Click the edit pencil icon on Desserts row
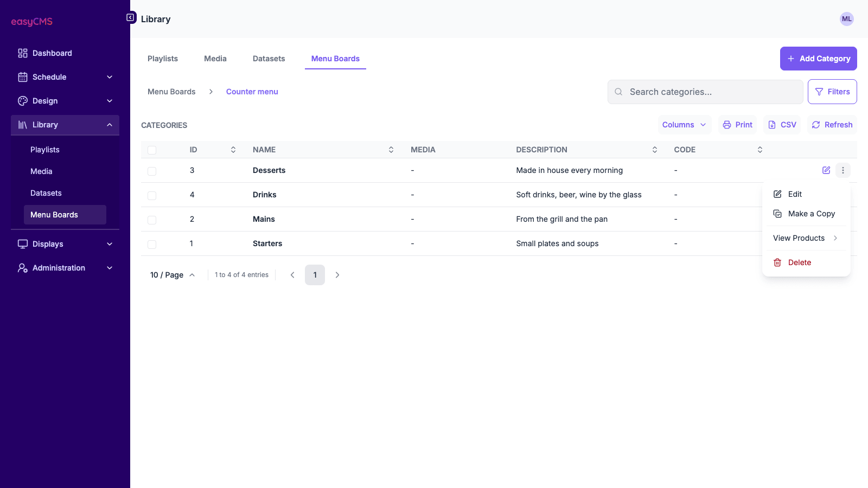Screen dimensions: 868x488 (x=826, y=170)
